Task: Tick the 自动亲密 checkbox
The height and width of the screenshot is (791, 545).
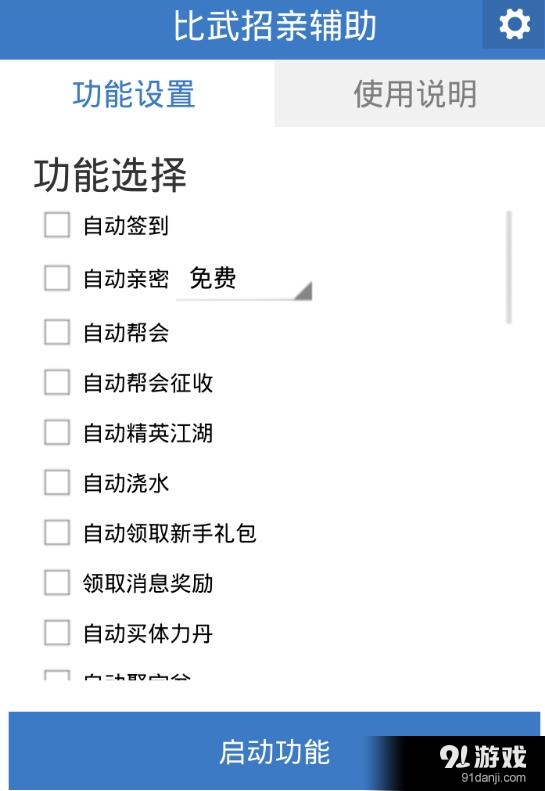Action: click(x=57, y=278)
